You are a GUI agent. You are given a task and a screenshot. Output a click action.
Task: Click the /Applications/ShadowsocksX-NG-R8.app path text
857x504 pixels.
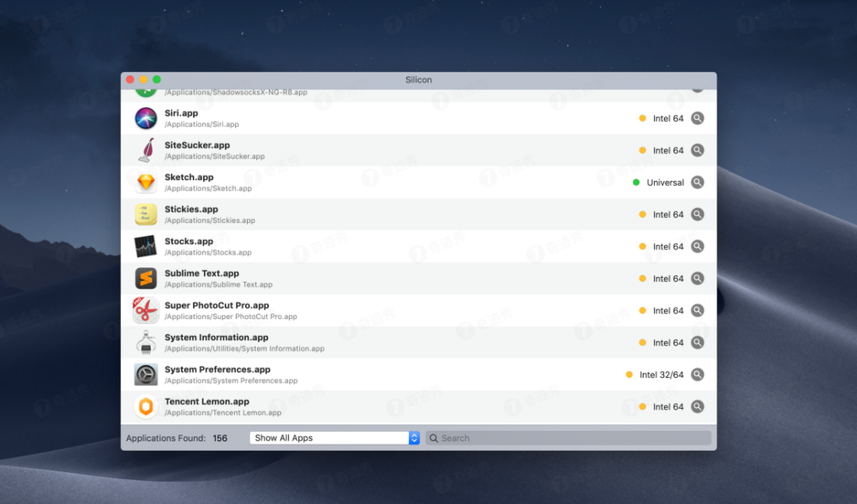pos(236,93)
